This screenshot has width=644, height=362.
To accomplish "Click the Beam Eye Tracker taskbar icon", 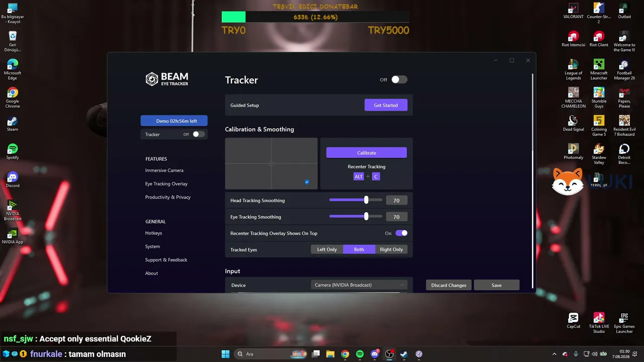I will (x=419, y=354).
